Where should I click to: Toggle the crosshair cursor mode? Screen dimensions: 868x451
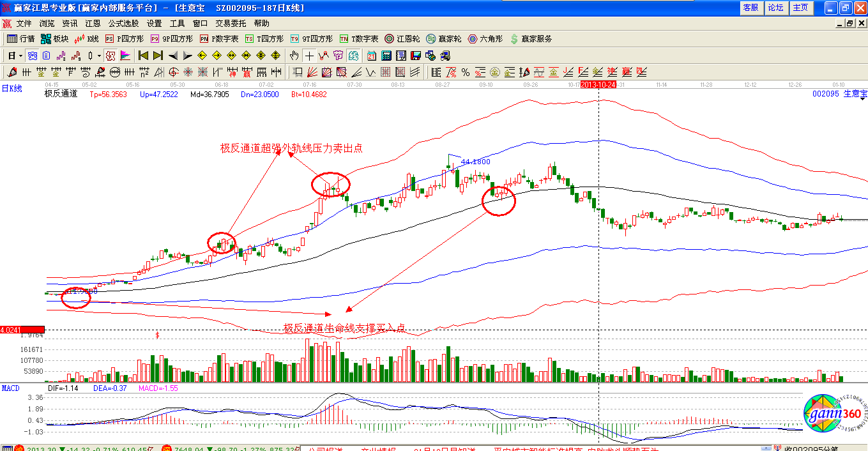(x=309, y=56)
